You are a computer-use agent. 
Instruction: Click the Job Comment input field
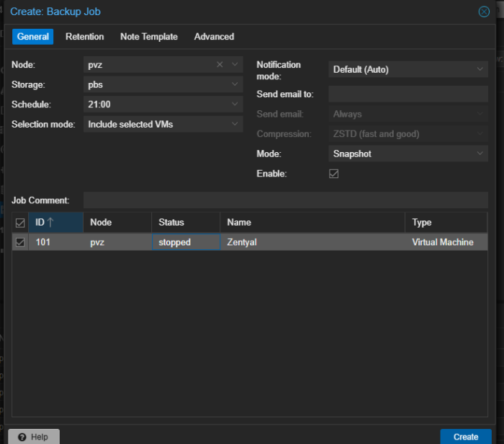285,200
